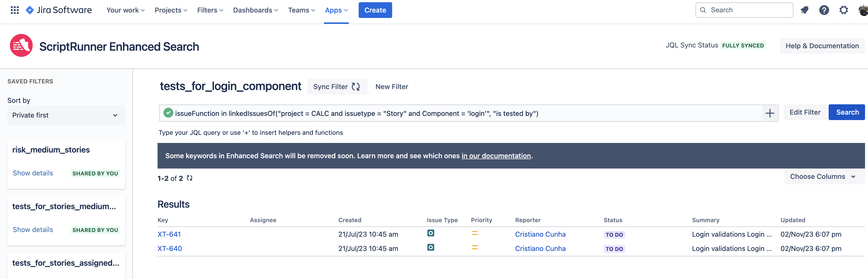Click the Created column header
Image resolution: width=868 pixels, height=279 pixels.
pos(350,220)
